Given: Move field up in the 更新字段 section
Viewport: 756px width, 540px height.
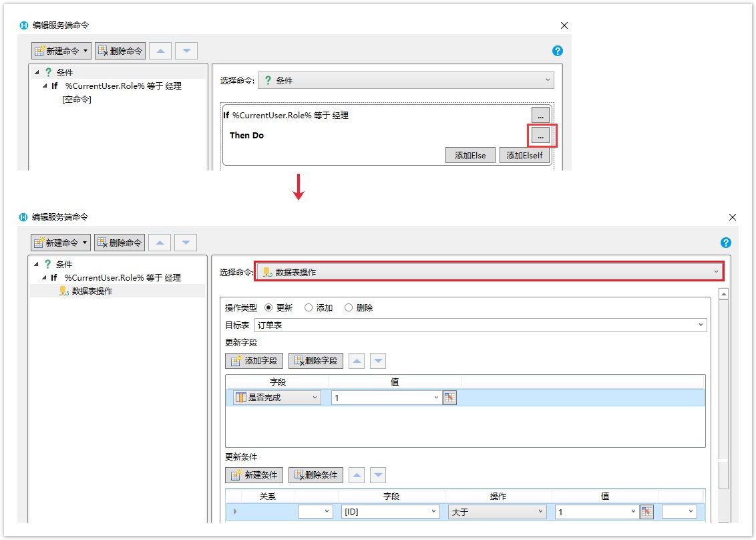Looking at the screenshot, I should 357,361.
